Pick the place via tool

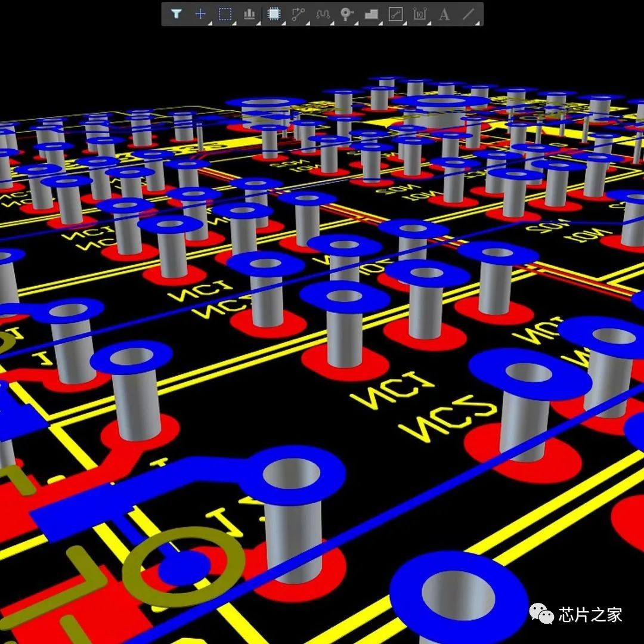pyautogui.click(x=346, y=14)
